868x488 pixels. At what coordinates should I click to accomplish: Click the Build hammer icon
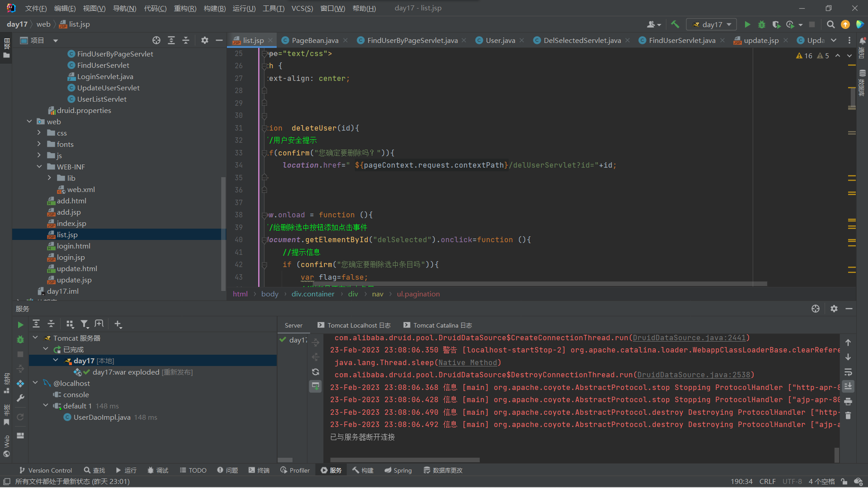click(675, 24)
